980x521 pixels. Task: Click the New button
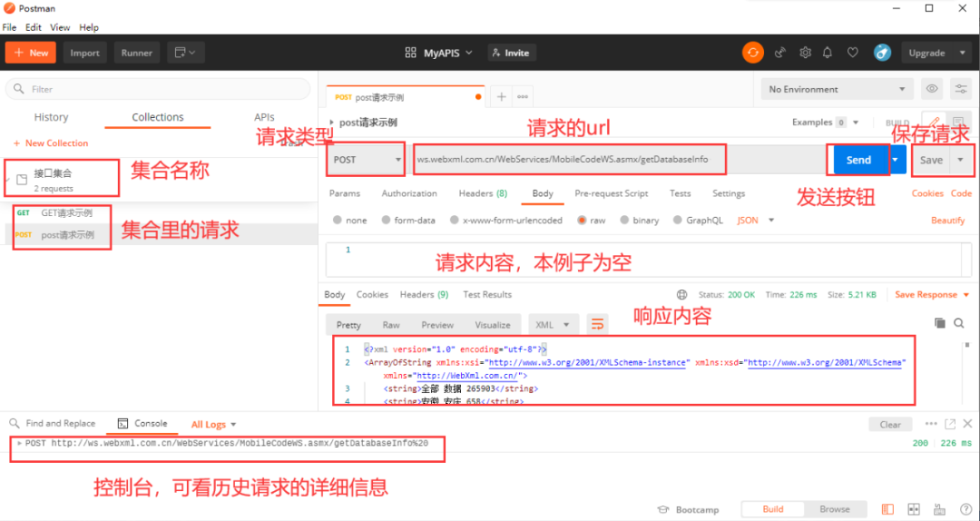point(31,53)
